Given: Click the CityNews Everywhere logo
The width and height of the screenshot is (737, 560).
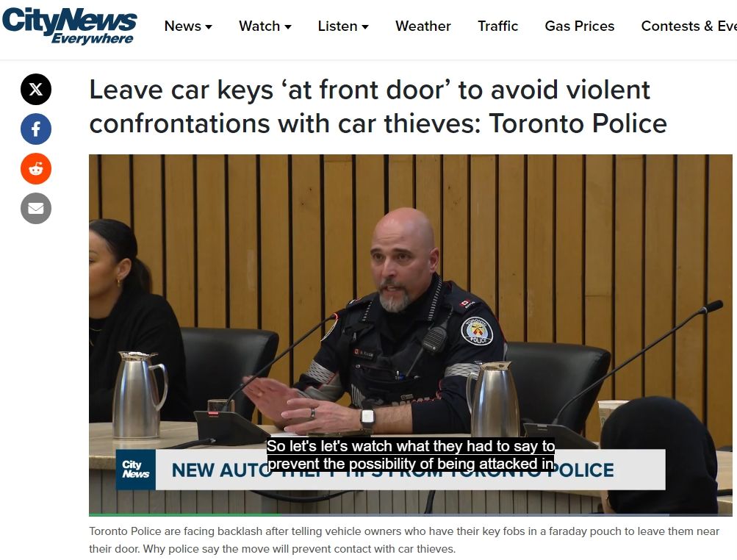Looking at the screenshot, I should pyautogui.click(x=70, y=26).
